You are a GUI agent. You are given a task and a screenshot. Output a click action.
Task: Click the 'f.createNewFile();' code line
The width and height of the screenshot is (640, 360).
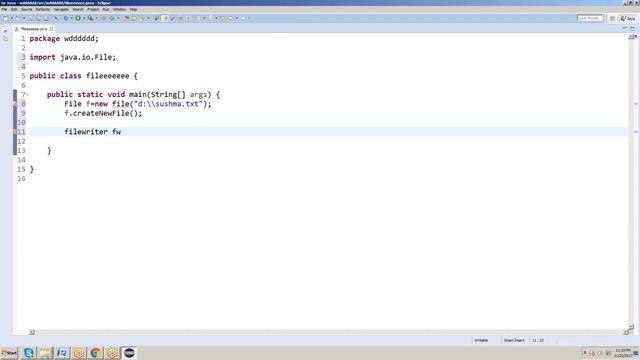(x=103, y=113)
